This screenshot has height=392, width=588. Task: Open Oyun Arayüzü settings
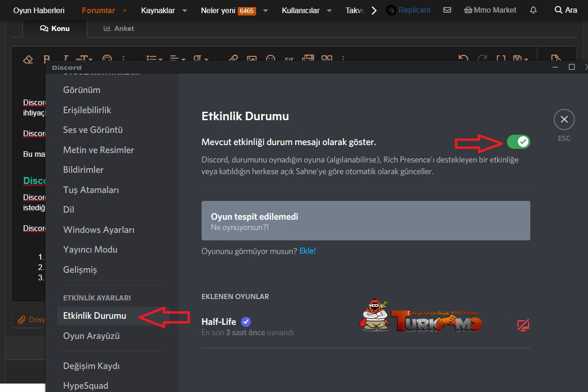[91, 336]
